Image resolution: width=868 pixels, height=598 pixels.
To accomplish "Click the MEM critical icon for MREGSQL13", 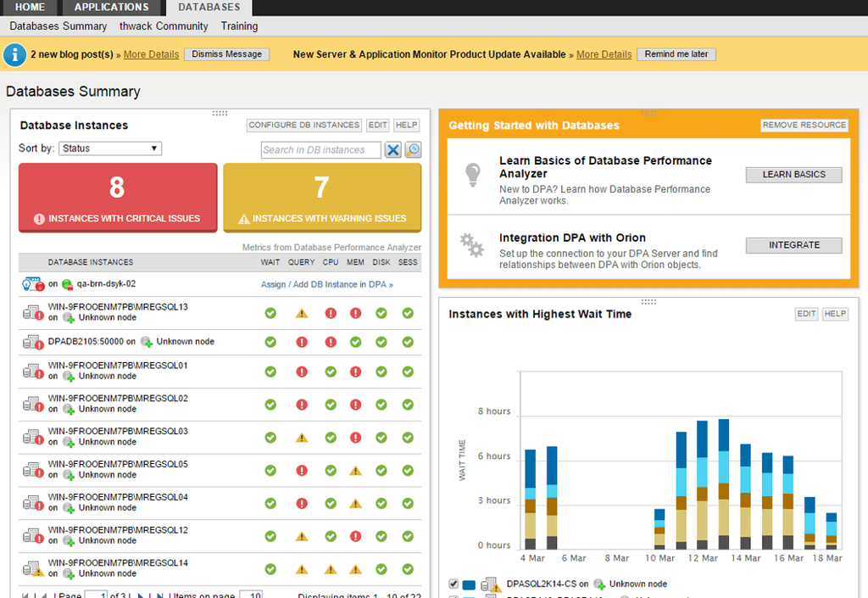I will tap(355, 313).
